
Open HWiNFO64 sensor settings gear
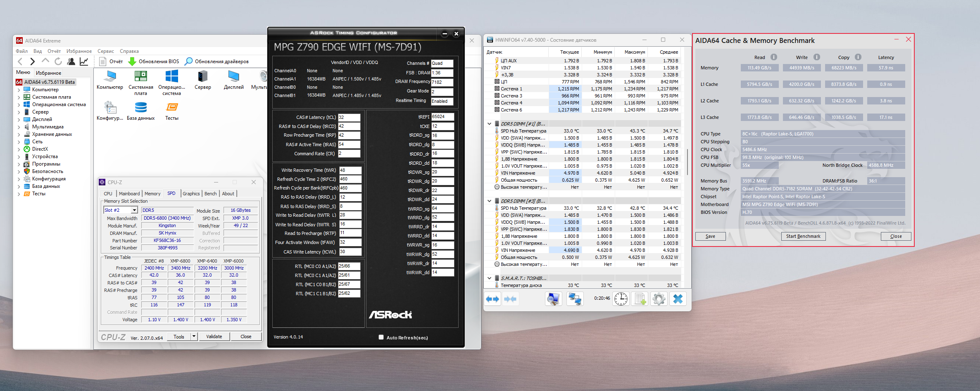(x=659, y=299)
